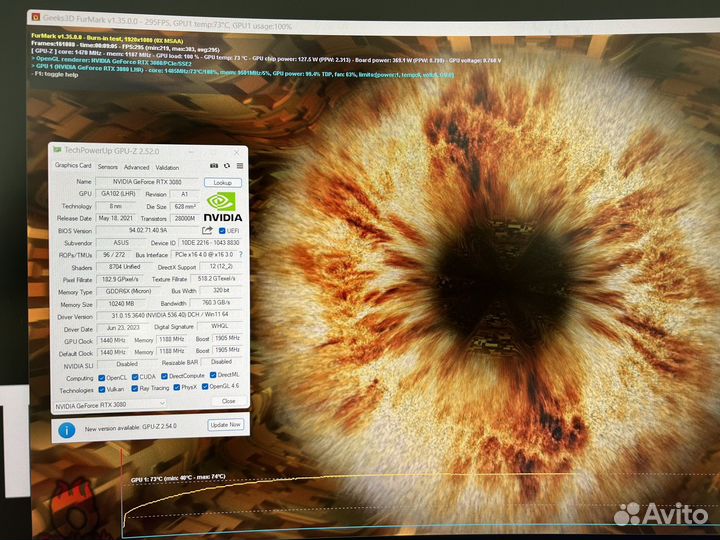
Task: Click the GPU-Z screenshot camera icon
Action: pyautogui.click(x=214, y=166)
